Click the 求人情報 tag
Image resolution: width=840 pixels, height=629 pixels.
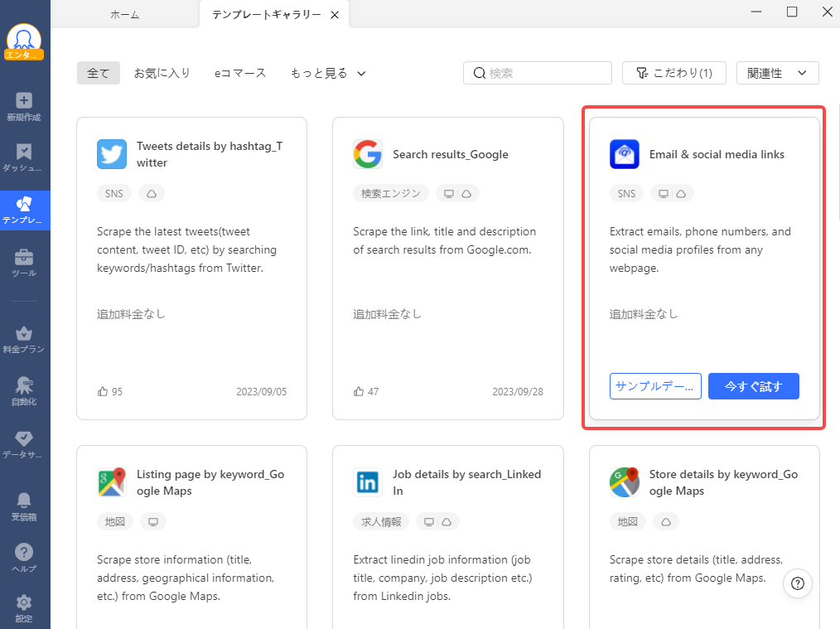[381, 522]
